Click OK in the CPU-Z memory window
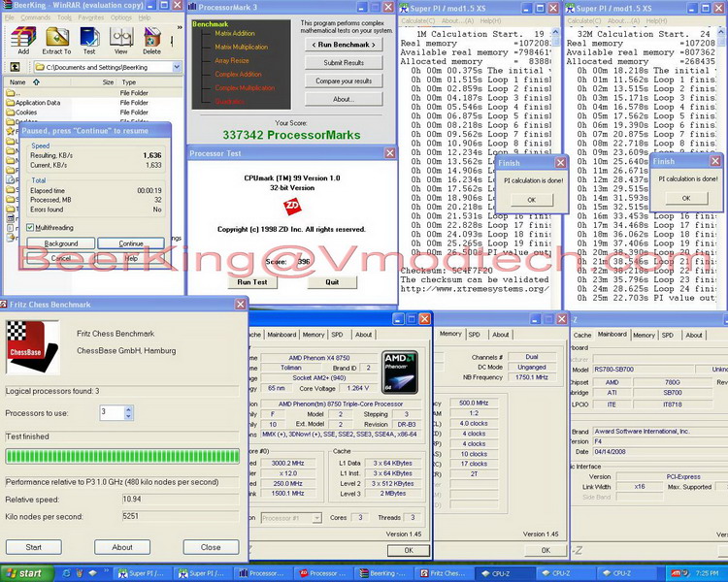 coord(546,550)
